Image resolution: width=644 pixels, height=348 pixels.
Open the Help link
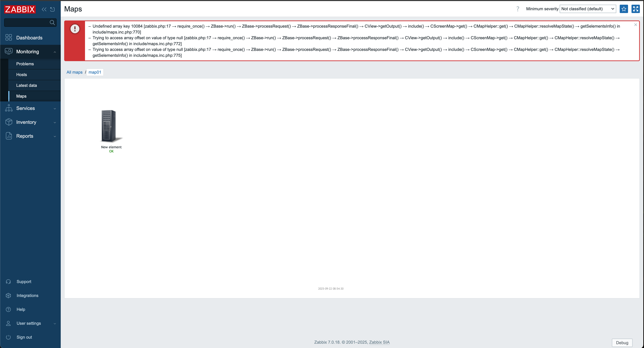click(21, 309)
